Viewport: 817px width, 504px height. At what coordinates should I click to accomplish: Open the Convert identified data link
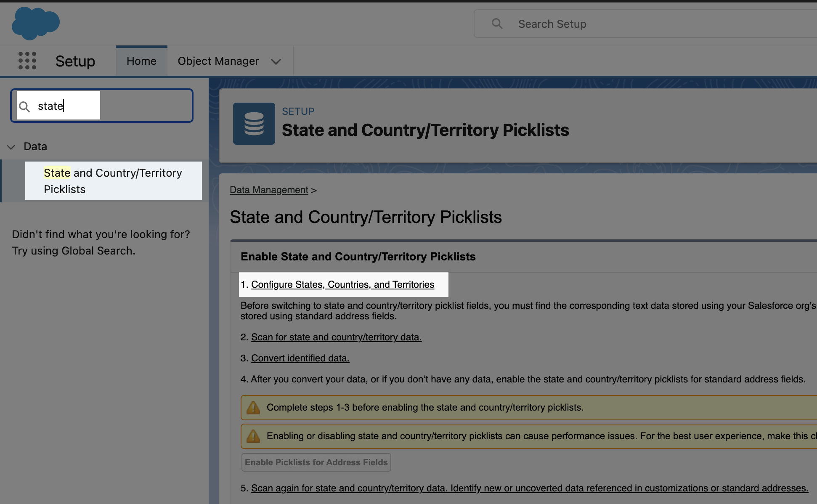point(300,358)
